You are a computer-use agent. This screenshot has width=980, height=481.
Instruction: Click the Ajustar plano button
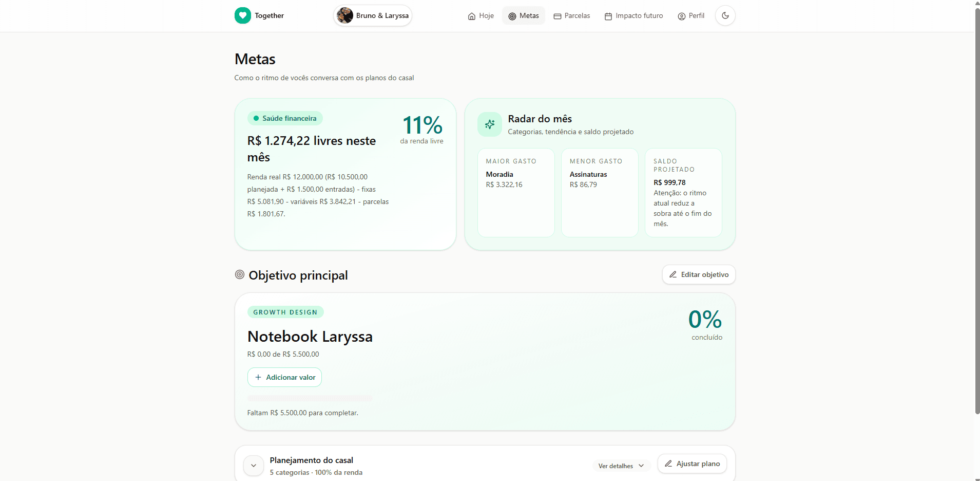pos(692,464)
